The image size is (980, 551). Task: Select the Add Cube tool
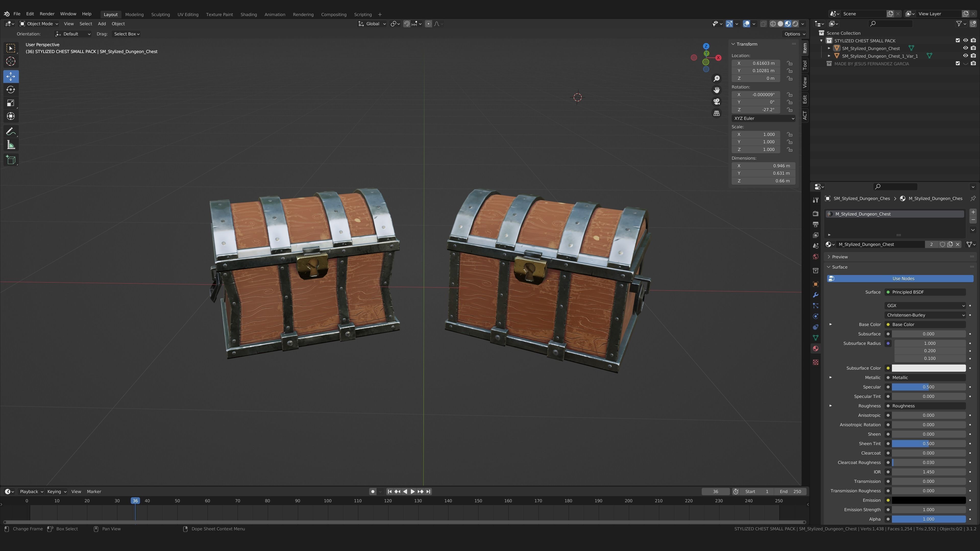tap(11, 160)
